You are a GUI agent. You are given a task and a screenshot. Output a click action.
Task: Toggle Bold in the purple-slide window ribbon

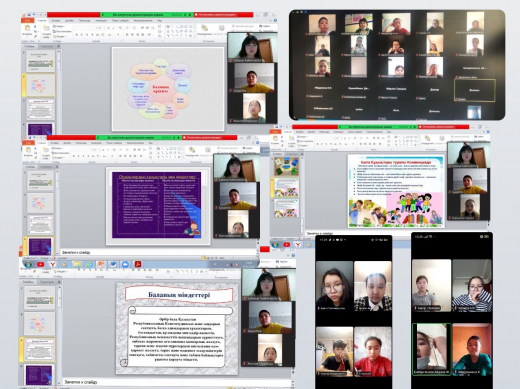point(74,156)
